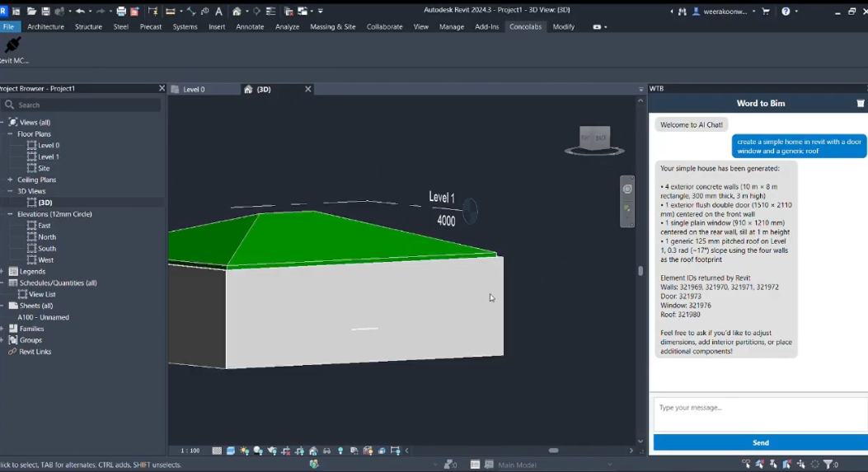The width and height of the screenshot is (868, 472).
Task: Collapse Elevations (12mm Circle) node
Action: pyautogui.click(x=10, y=214)
